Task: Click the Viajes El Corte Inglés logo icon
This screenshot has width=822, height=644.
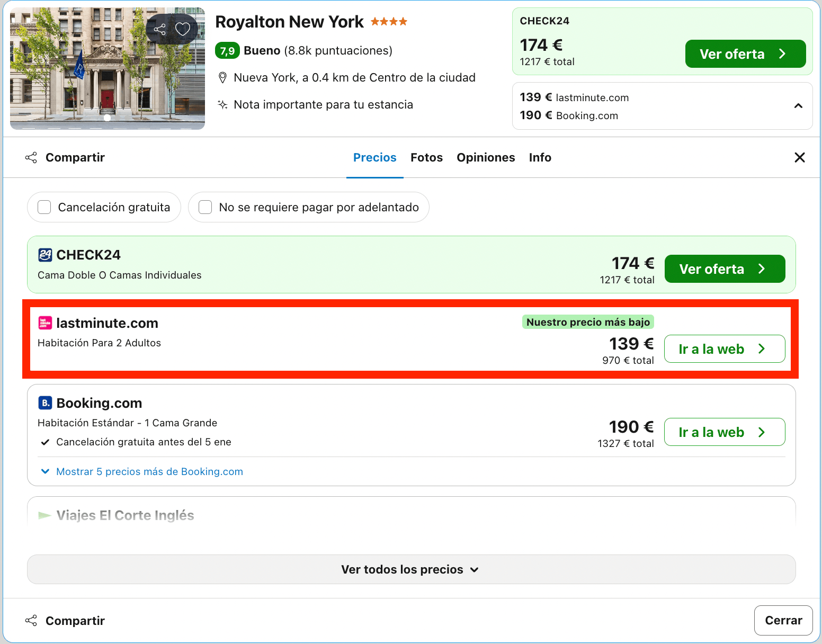Action: [45, 515]
